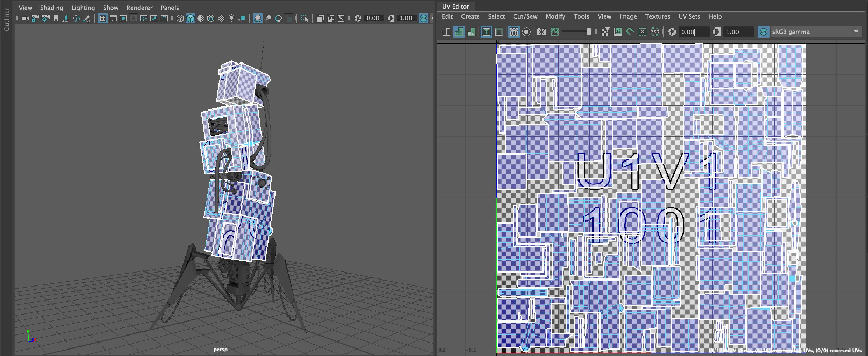868x356 pixels.
Task: Select the UV Editor tab title
Action: click(x=455, y=6)
